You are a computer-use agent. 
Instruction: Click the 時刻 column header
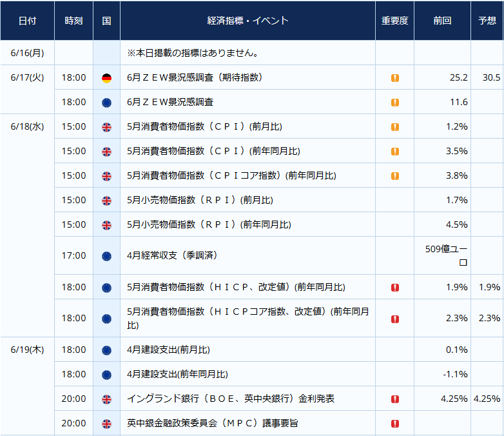pos(73,21)
